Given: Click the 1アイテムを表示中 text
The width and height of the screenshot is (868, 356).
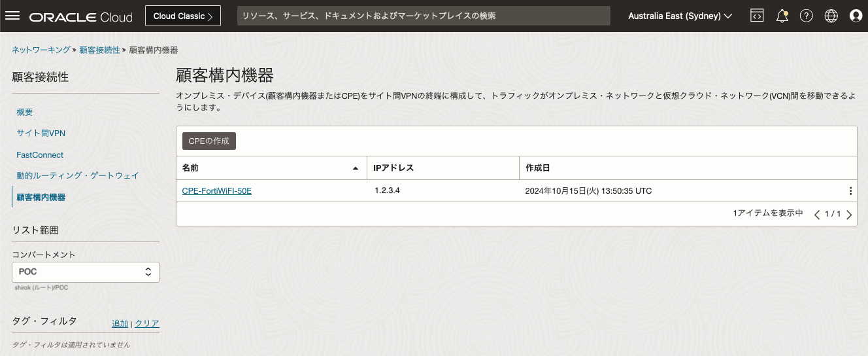Looking at the screenshot, I should tap(768, 213).
